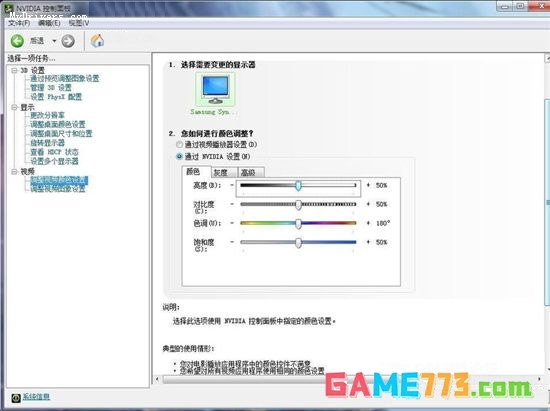Image resolution: width=550 pixels, height=411 pixels.
Task: Decrease 亮度 with its minus button
Action: pyautogui.click(x=232, y=185)
